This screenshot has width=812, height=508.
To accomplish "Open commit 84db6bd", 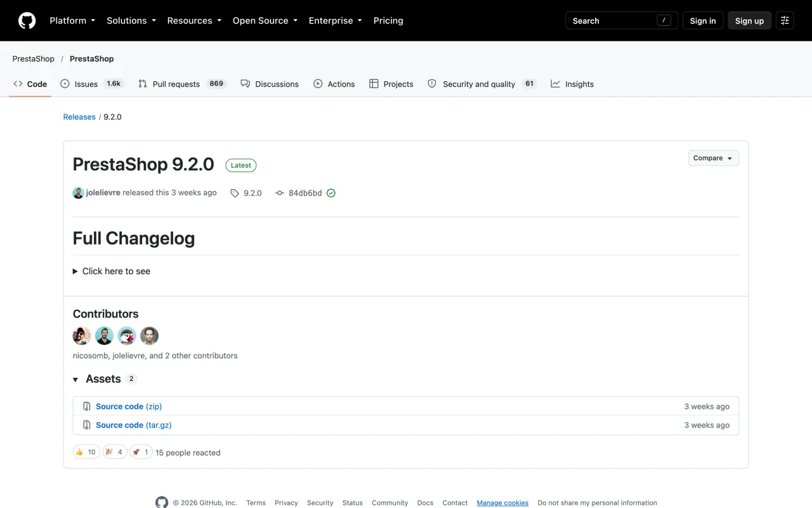I will pyautogui.click(x=305, y=193).
